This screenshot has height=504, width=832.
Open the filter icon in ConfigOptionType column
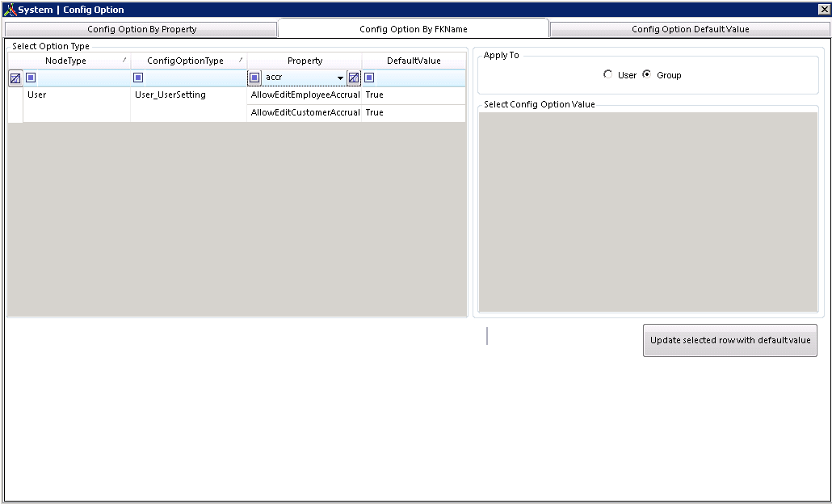point(137,78)
